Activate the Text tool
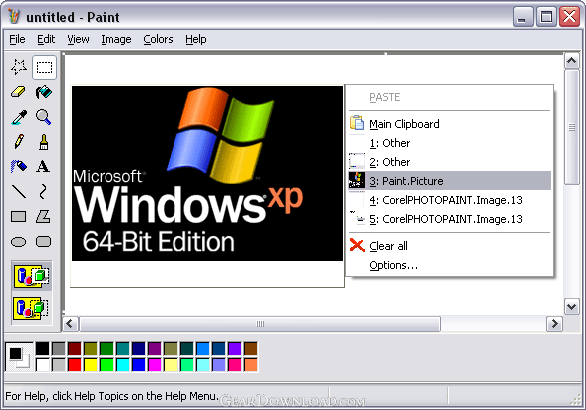The width and height of the screenshot is (586, 410). pyautogui.click(x=44, y=166)
